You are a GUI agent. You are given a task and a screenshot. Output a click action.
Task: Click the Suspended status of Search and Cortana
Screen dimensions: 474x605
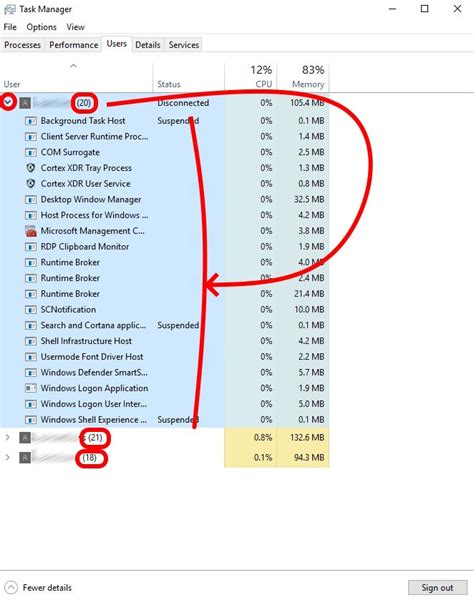pos(178,326)
